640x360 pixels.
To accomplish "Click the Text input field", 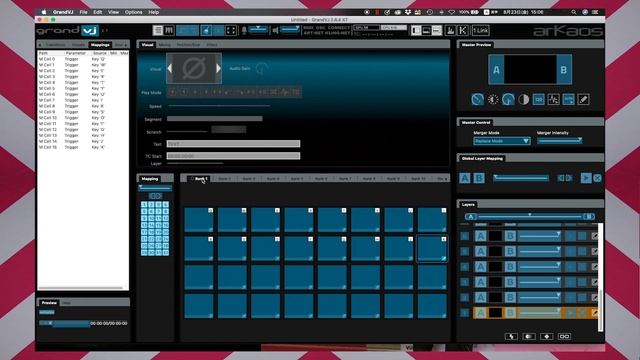I will [x=233, y=144].
